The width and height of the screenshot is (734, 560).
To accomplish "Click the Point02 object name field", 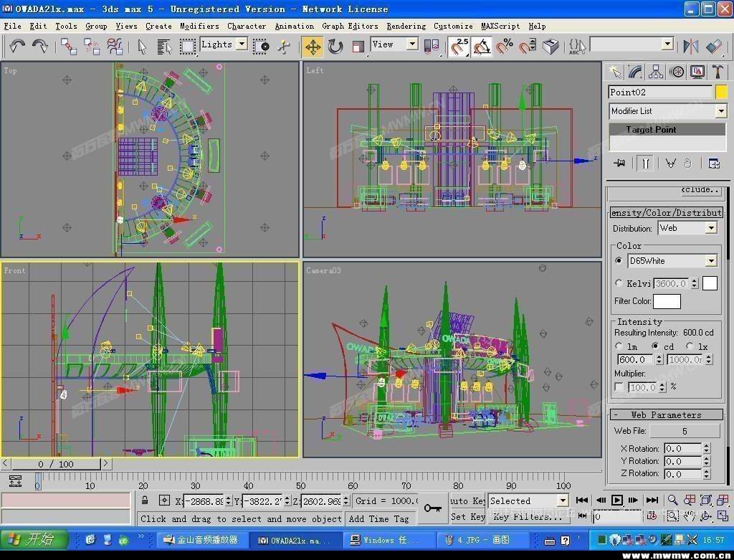I will tap(660, 92).
